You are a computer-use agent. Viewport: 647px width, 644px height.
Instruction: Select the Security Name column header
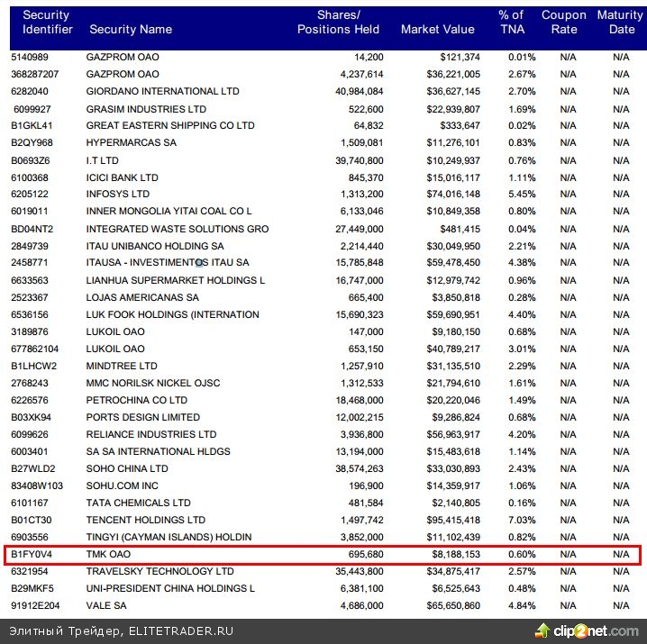point(131,30)
